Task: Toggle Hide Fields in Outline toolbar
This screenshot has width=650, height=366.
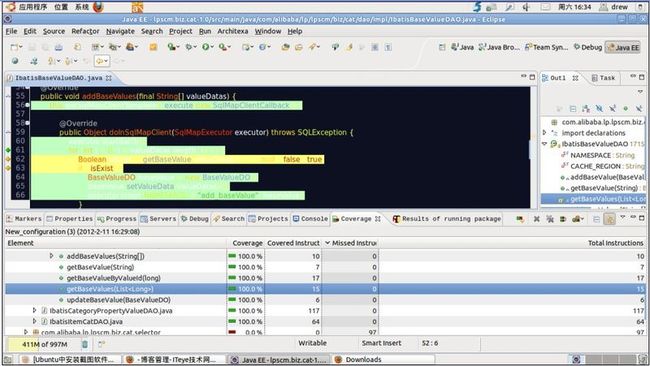Action: 599,109
